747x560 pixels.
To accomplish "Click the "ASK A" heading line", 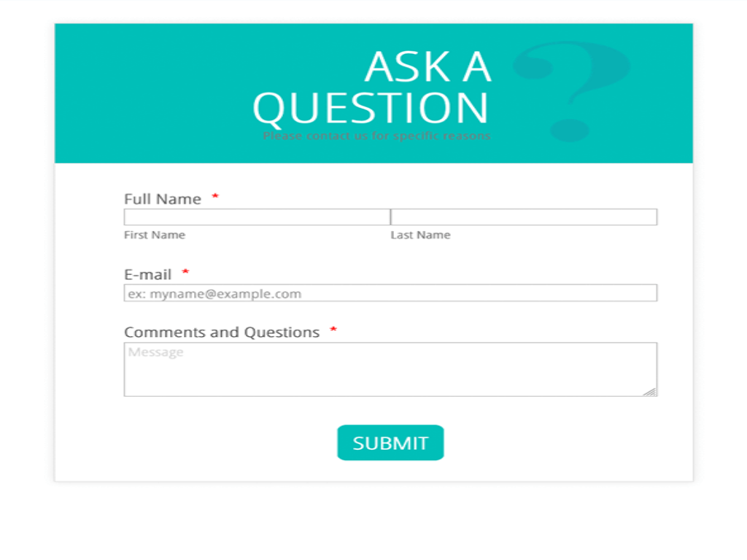I will pyautogui.click(x=427, y=67).
